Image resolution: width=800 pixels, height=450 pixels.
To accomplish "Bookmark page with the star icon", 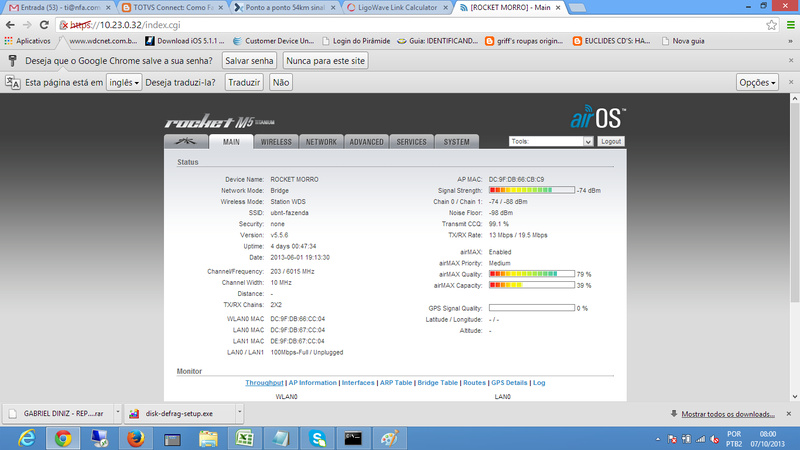I will 771,25.
